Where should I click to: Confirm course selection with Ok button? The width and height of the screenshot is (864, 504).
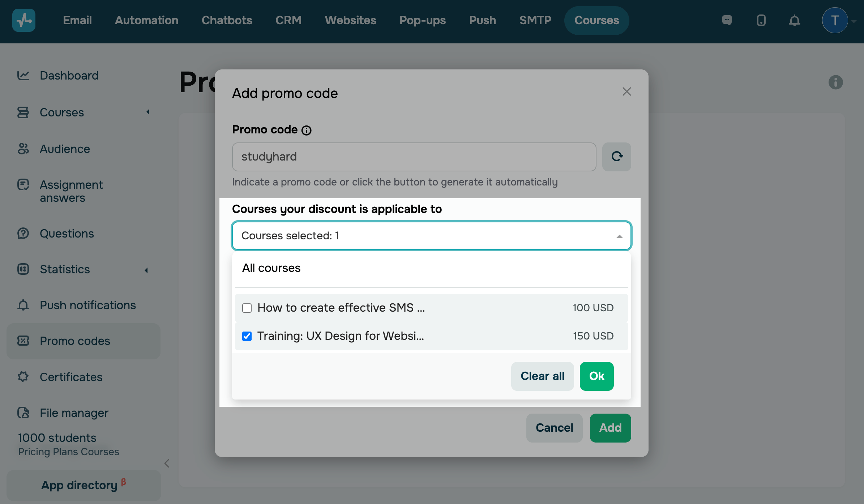pyautogui.click(x=596, y=376)
